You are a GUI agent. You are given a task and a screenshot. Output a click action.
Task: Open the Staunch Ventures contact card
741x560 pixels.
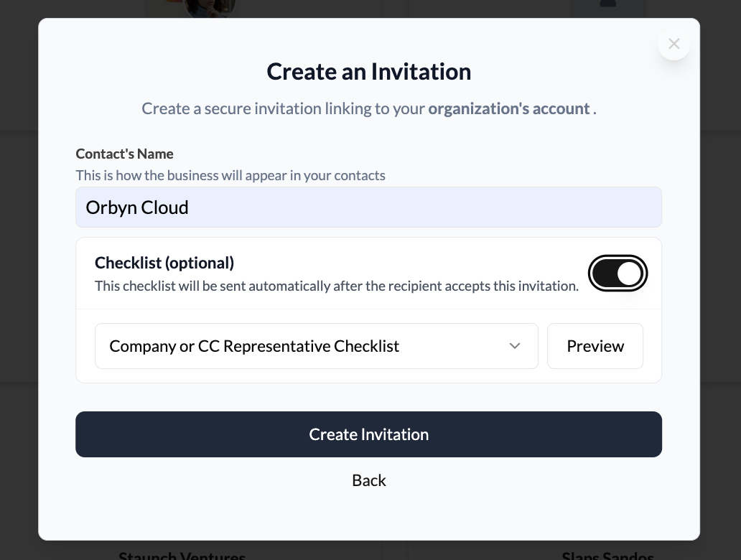click(x=182, y=554)
